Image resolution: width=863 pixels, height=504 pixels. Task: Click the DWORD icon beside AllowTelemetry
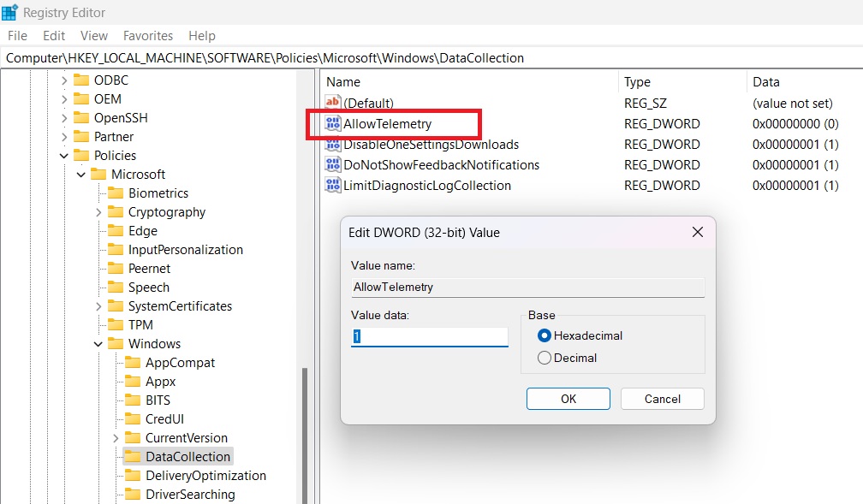pyautogui.click(x=333, y=124)
